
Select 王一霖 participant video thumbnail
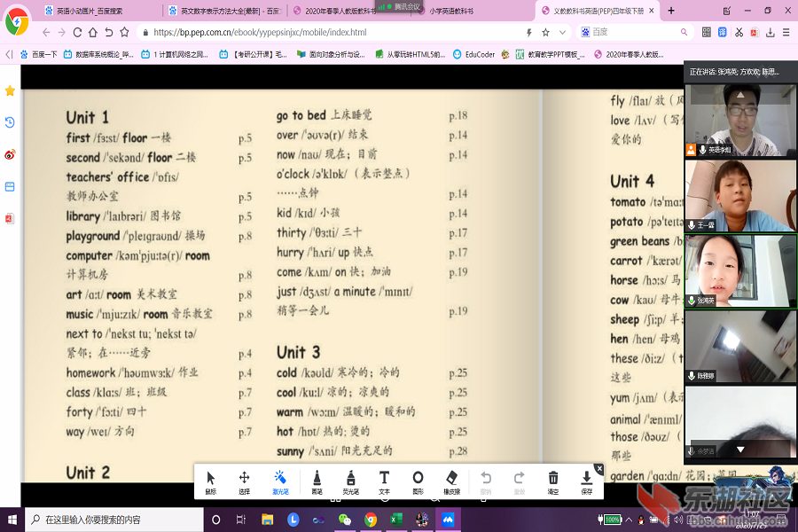(x=740, y=196)
